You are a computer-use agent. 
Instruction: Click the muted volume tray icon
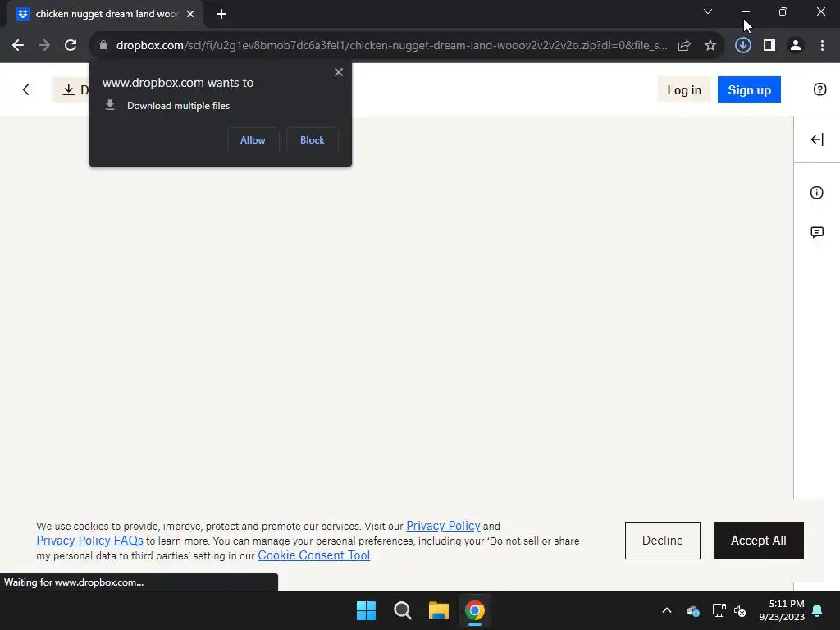point(741,610)
